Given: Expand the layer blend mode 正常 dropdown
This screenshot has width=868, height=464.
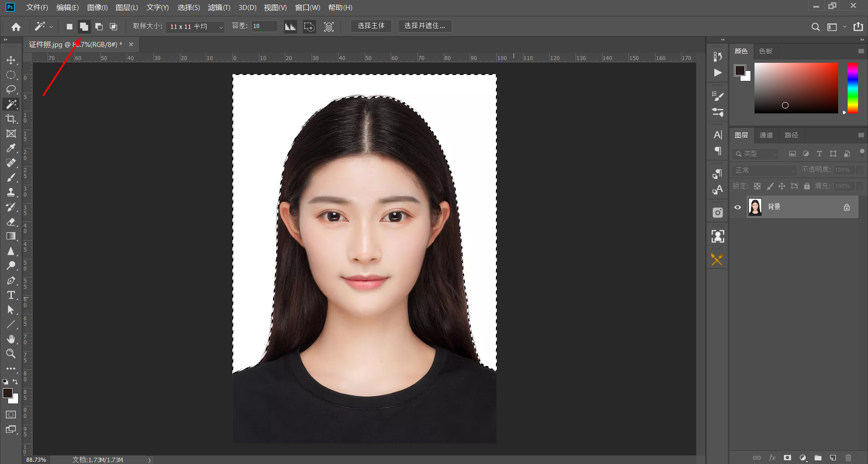Looking at the screenshot, I should [764, 170].
